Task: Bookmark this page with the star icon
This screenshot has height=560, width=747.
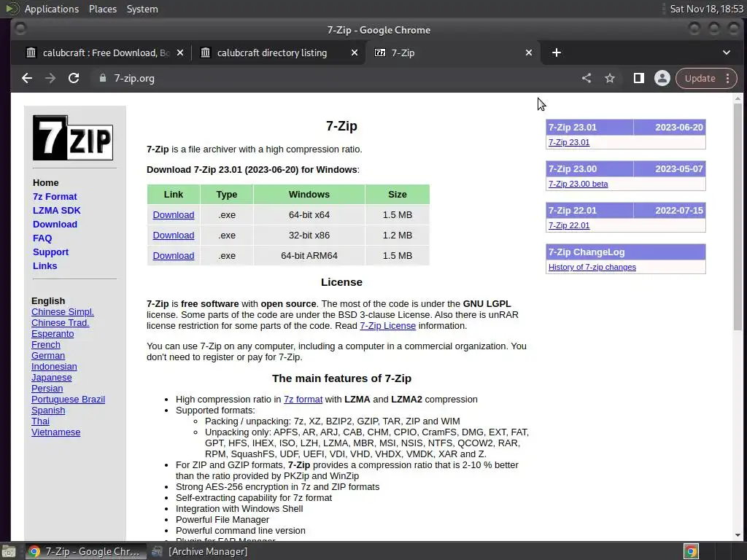Action: (x=610, y=79)
